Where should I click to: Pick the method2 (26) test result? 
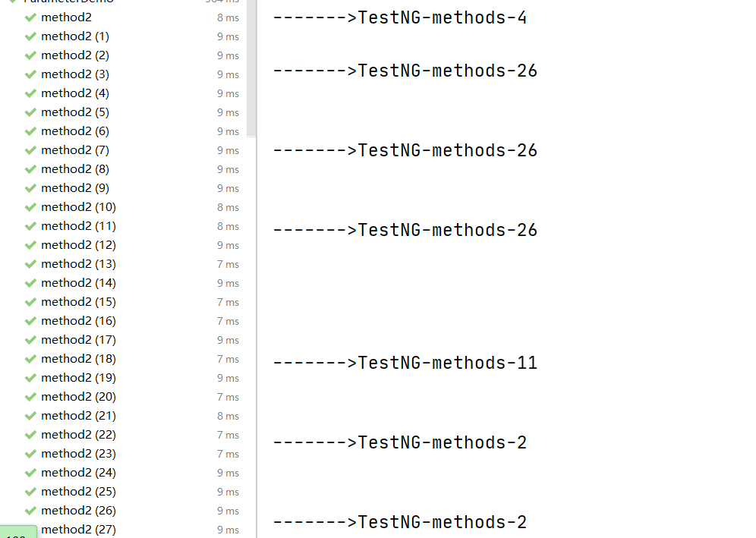78,511
